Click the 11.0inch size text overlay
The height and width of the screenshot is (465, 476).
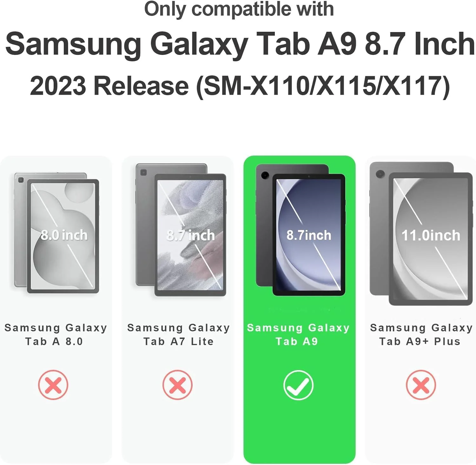(x=431, y=235)
